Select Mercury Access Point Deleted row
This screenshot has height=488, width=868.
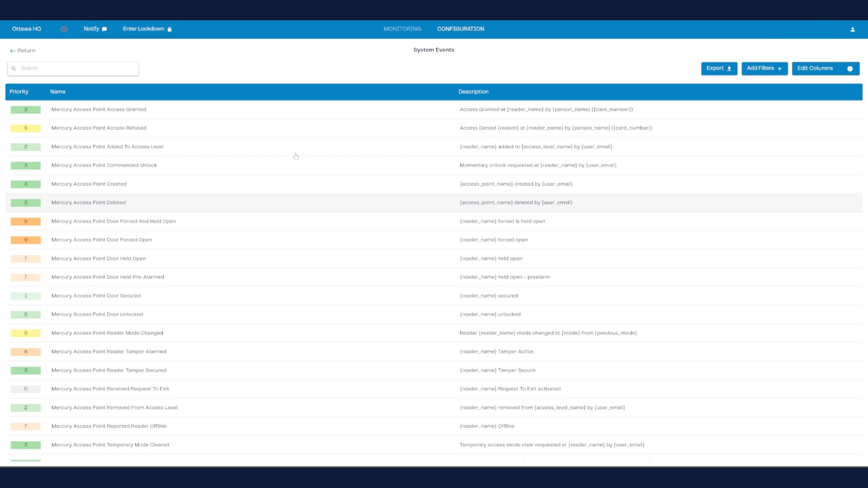[89, 202]
